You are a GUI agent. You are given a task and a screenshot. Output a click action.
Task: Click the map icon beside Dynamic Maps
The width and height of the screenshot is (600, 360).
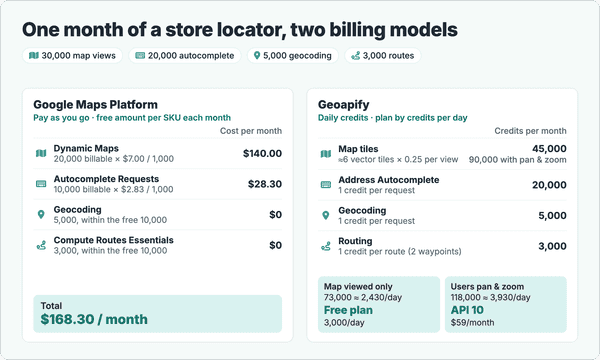(x=41, y=153)
